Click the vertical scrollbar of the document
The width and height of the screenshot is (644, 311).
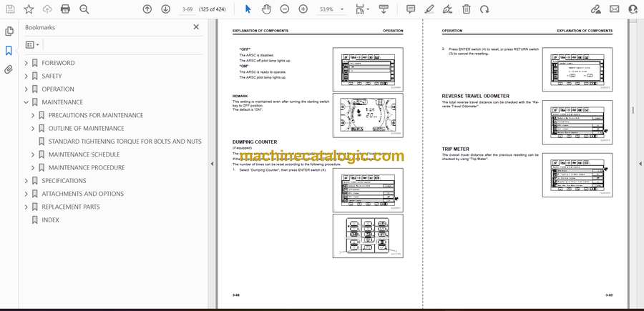click(x=633, y=110)
